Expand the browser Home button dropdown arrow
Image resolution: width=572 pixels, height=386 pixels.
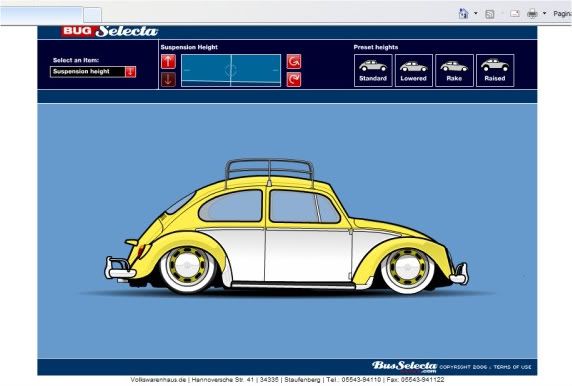point(476,13)
